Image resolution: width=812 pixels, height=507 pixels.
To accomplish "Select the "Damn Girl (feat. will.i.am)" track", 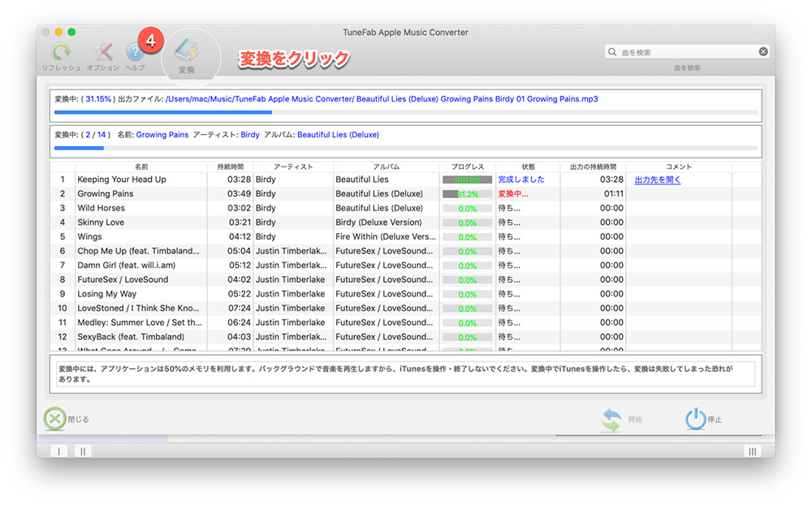I will (x=127, y=266).
